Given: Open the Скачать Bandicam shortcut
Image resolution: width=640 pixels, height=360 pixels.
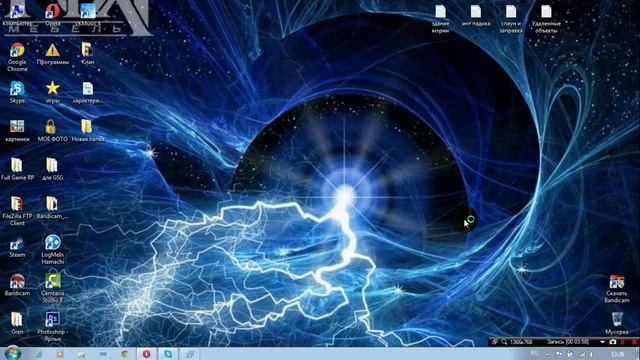Looking at the screenshot, I should pyautogui.click(x=617, y=289).
